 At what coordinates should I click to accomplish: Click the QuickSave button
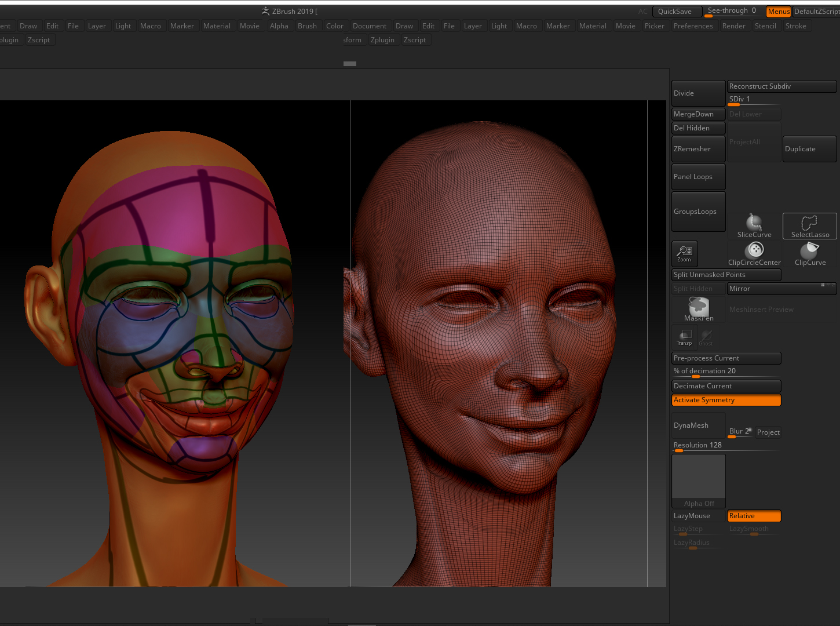pos(677,12)
